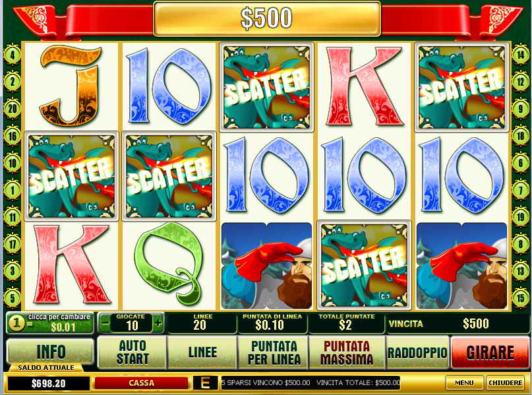Screen dimensions: 532x395
Task: Decrease giocate with minus button
Action: [x=105, y=322]
